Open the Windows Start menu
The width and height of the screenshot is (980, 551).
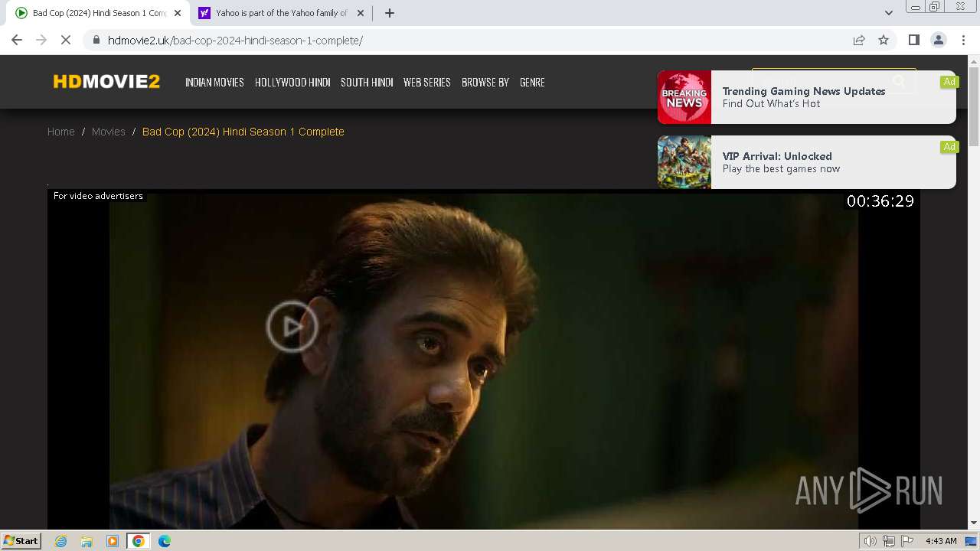tap(21, 540)
